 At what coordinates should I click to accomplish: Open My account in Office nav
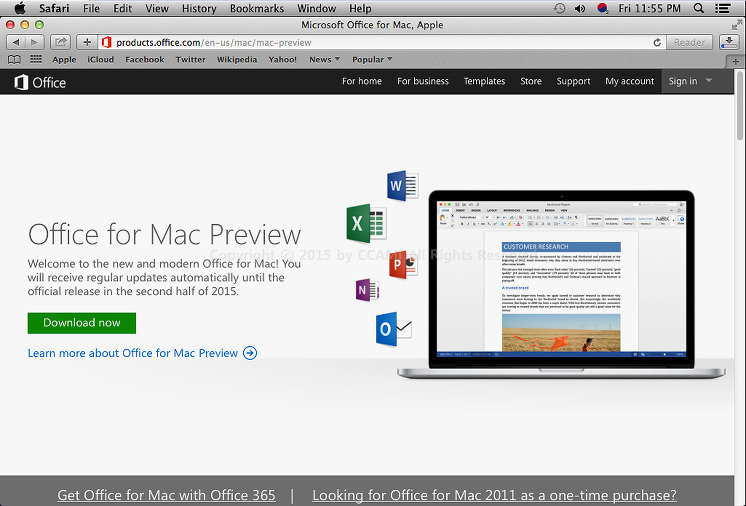coord(629,81)
